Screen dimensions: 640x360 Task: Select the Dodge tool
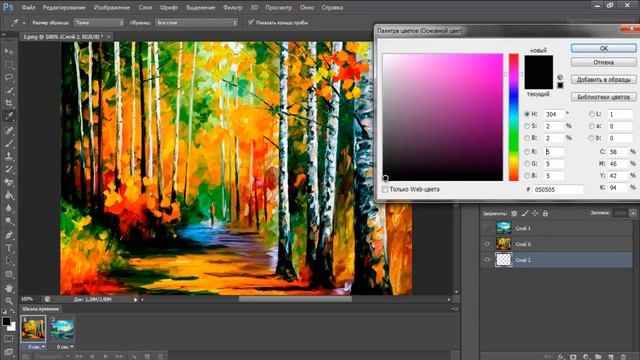click(x=9, y=221)
